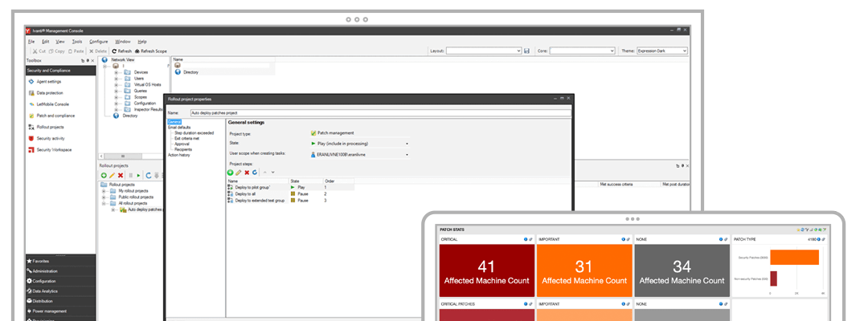Toggle Patch management project type checkbox
The height and width of the screenshot is (321, 868).
pyautogui.click(x=314, y=132)
